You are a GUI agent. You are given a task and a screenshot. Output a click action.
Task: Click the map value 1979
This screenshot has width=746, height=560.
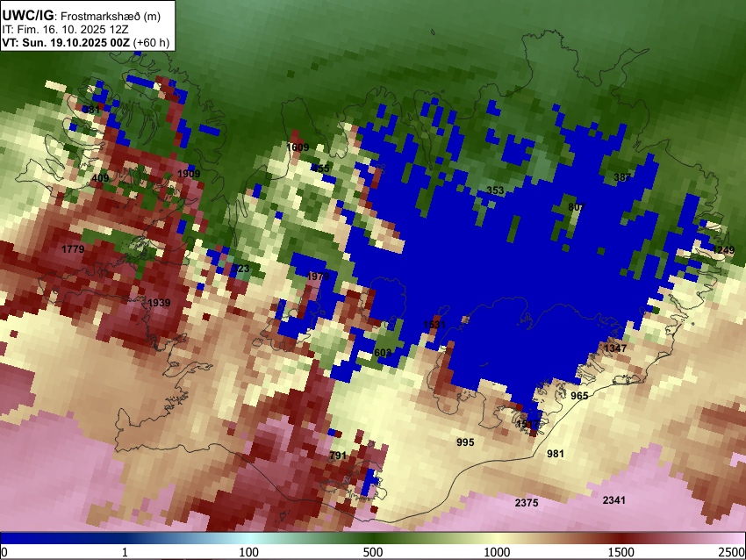[319, 276]
